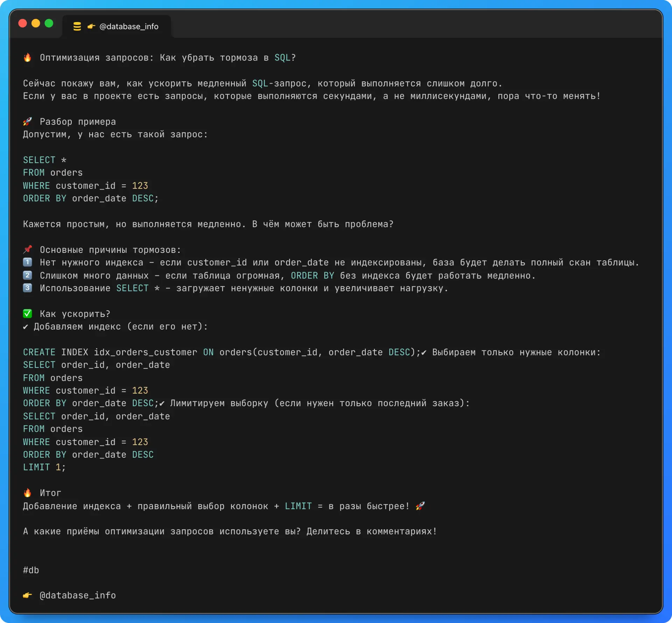This screenshot has height=623, width=672.
Task: Click 'Лимитируем выборку' text
Action: (x=219, y=403)
